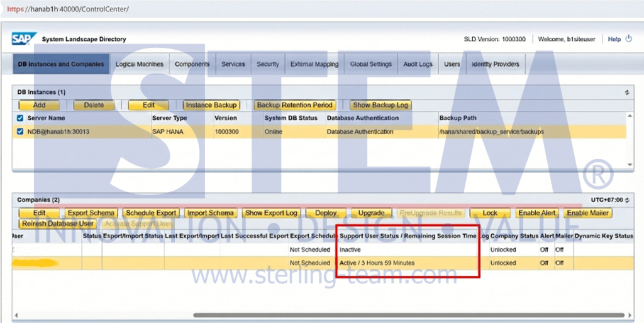Click the Active / 3 Hours 59 Minutes cell
The image size is (644, 323).
pos(377,263)
